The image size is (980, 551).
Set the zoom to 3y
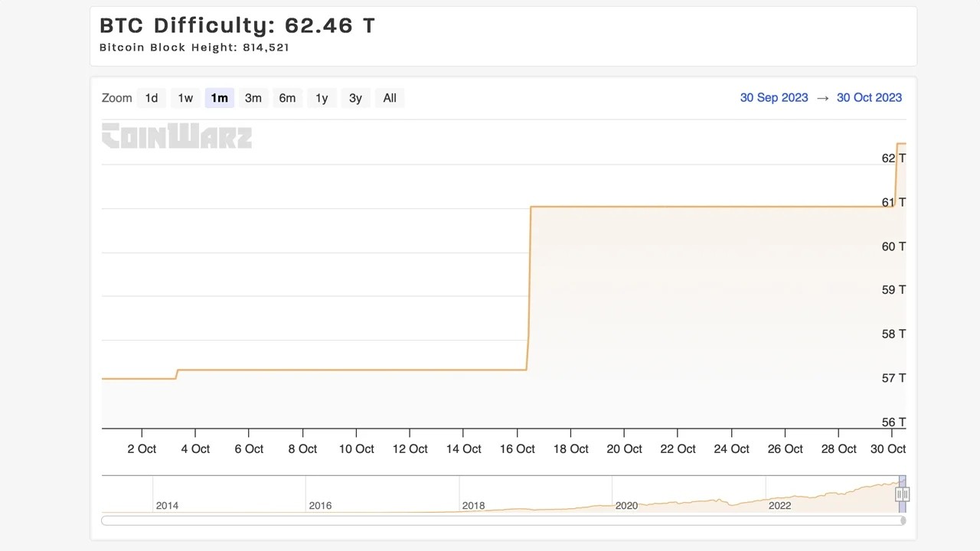(x=355, y=98)
